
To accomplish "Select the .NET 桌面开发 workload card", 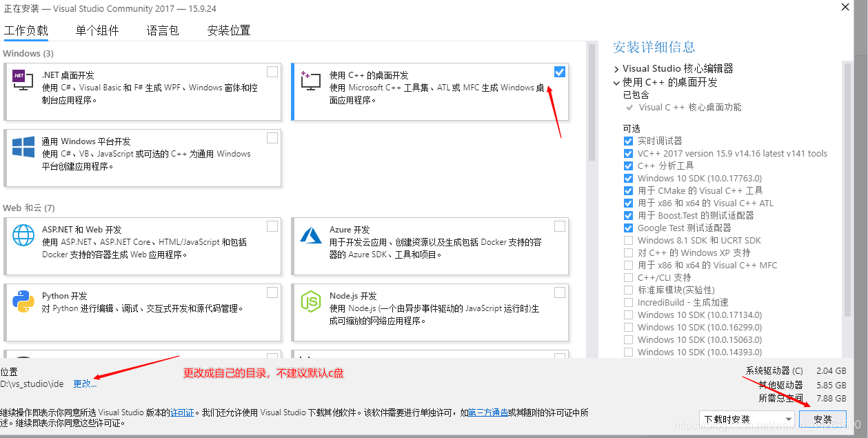I will click(143, 91).
